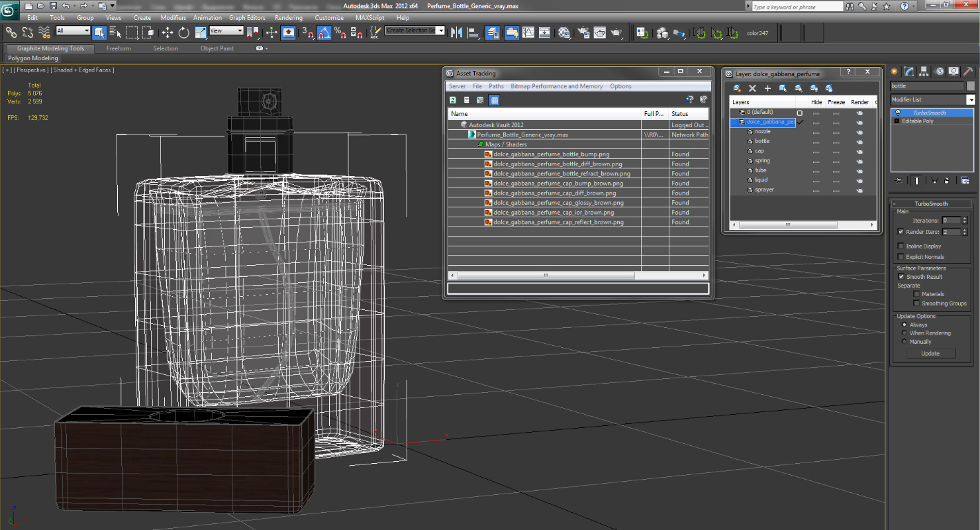The height and width of the screenshot is (530, 980).
Task: Toggle the Angle Snap button
Action: point(324,32)
